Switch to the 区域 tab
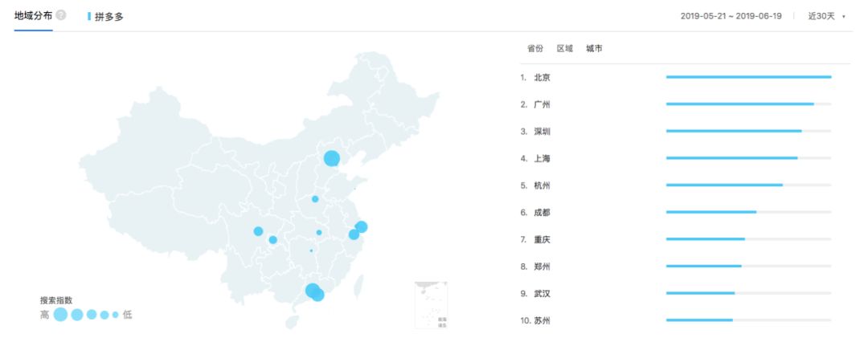 pos(565,49)
